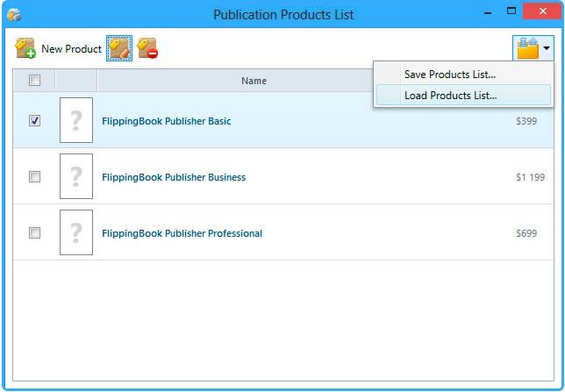Click the Delete Product icon
The width and height of the screenshot is (565, 392).
click(x=147, y=48)
